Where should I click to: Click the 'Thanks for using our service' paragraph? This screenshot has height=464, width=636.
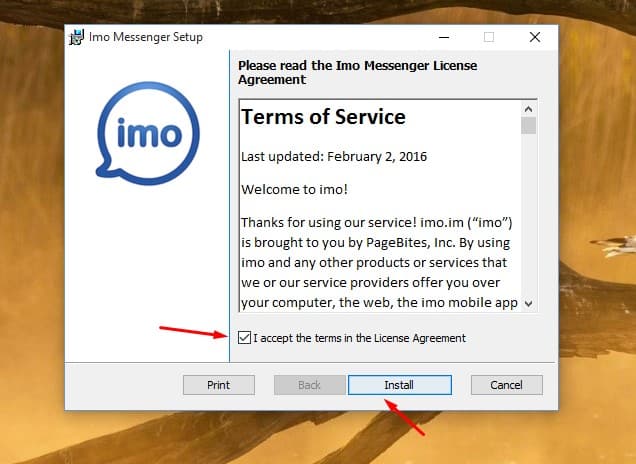coord(380,261)
